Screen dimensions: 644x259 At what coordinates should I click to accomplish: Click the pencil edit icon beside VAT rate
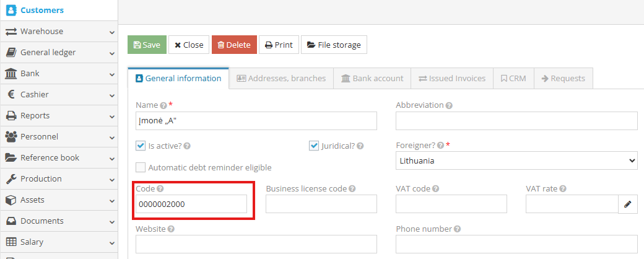[627, 204]
